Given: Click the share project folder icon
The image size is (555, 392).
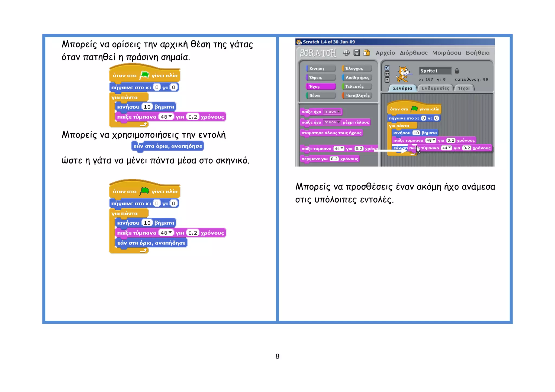Looking at the screenshot, I should [x=367, y=53].
